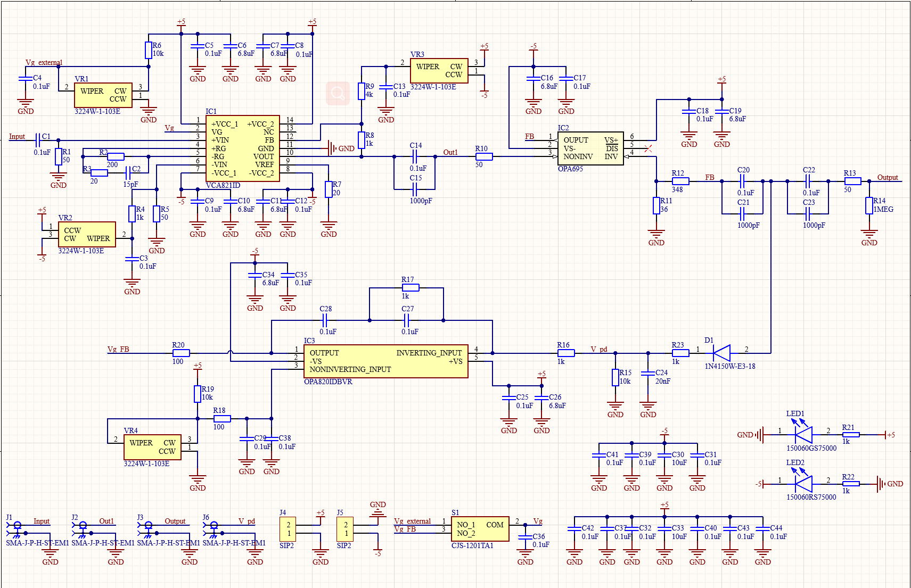Screen dimensions: 911x588
Task: Select the J4 SIP2 connector box
Action: click(x=288, y=529)
